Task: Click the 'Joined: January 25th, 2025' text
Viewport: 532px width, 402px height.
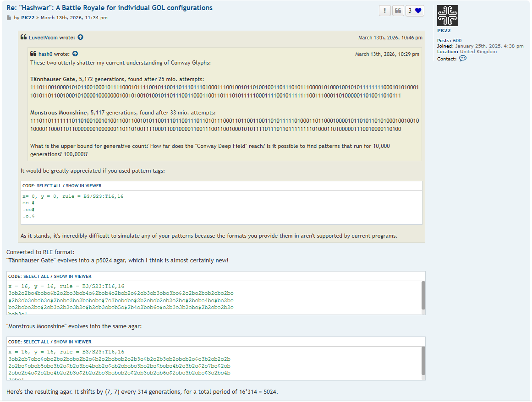Action: 480,46
